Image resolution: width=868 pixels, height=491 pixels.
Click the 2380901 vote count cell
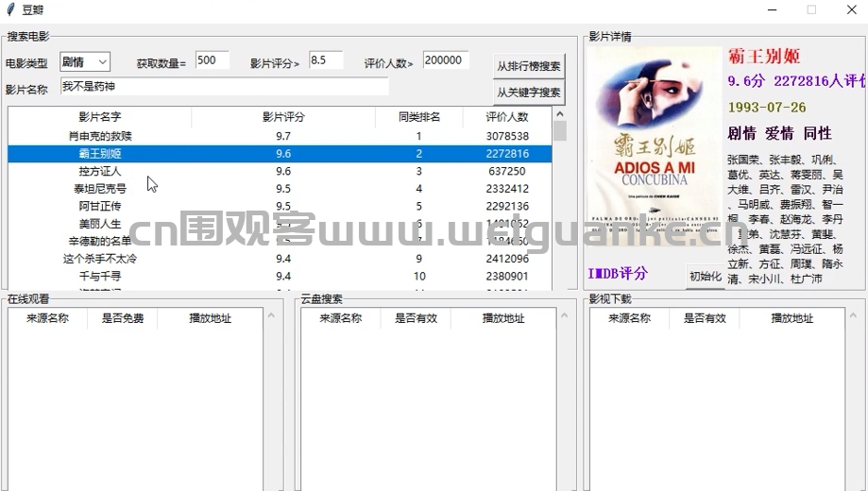point(507,276)
